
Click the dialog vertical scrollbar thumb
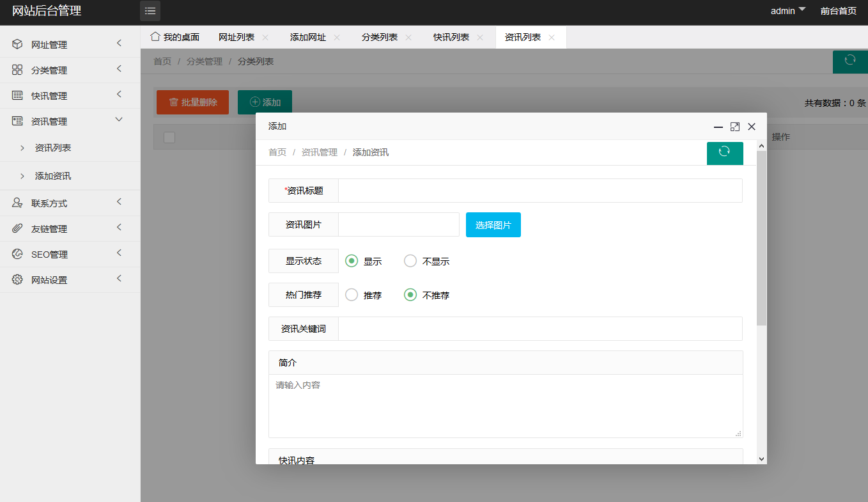pyautogui.click(x=761, y=237)
